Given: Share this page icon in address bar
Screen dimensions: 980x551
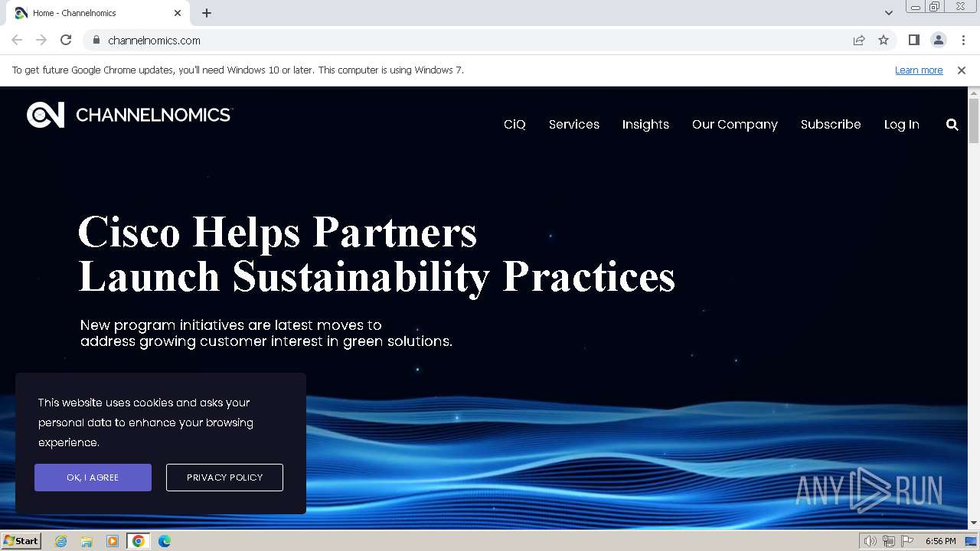Looking at the screenshot, I should (x=859, y=40).
